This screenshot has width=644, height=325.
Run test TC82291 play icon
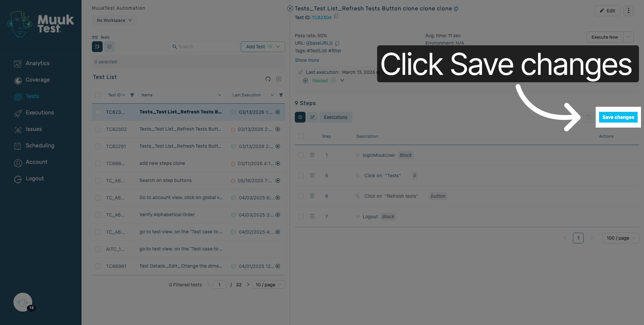(278, 146)
